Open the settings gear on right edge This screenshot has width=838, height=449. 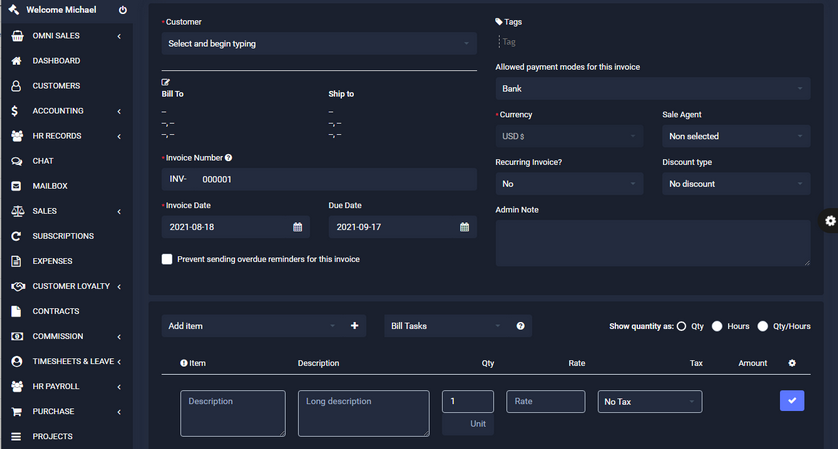829,221
